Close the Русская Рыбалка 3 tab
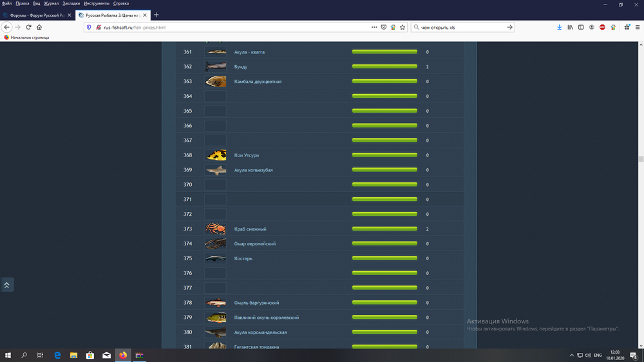The height and width of the screenshot is (362, 644). pyautogui.click(x=144, y=15)
